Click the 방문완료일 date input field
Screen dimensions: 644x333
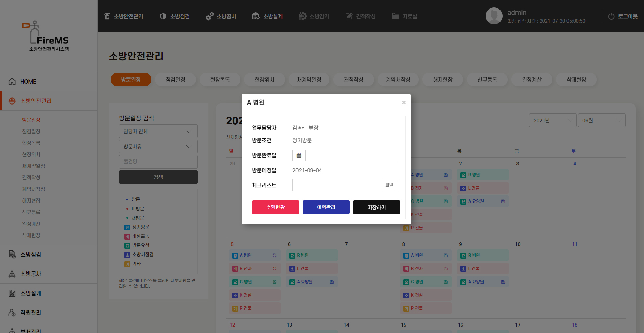click(351, 155)
